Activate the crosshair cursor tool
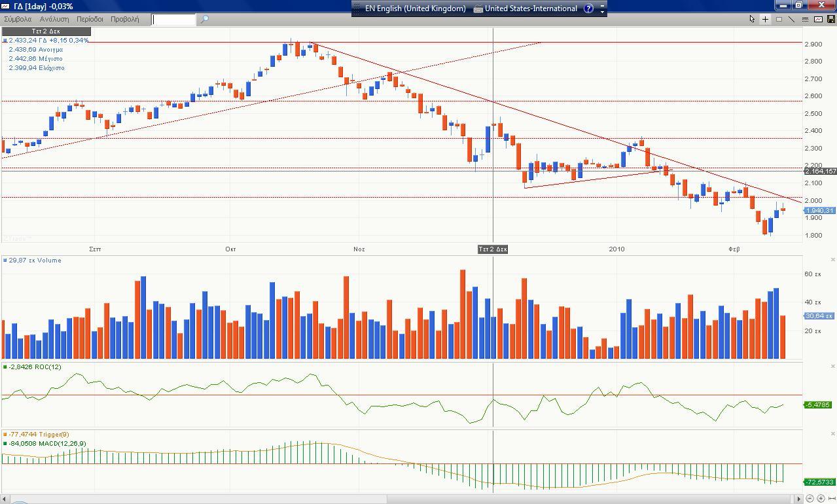 (765, 19)
